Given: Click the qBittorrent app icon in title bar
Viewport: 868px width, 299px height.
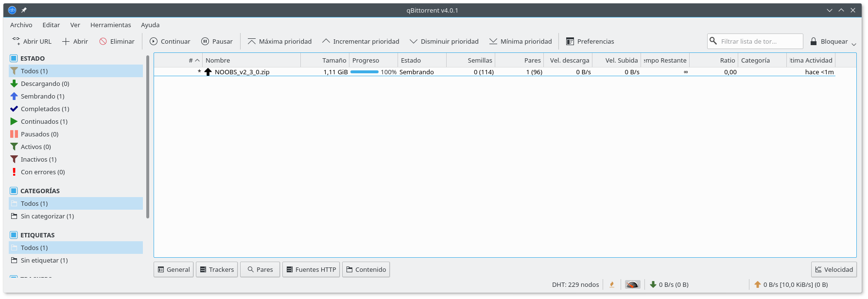Looking at the screenshot, I should coord(12,10).
